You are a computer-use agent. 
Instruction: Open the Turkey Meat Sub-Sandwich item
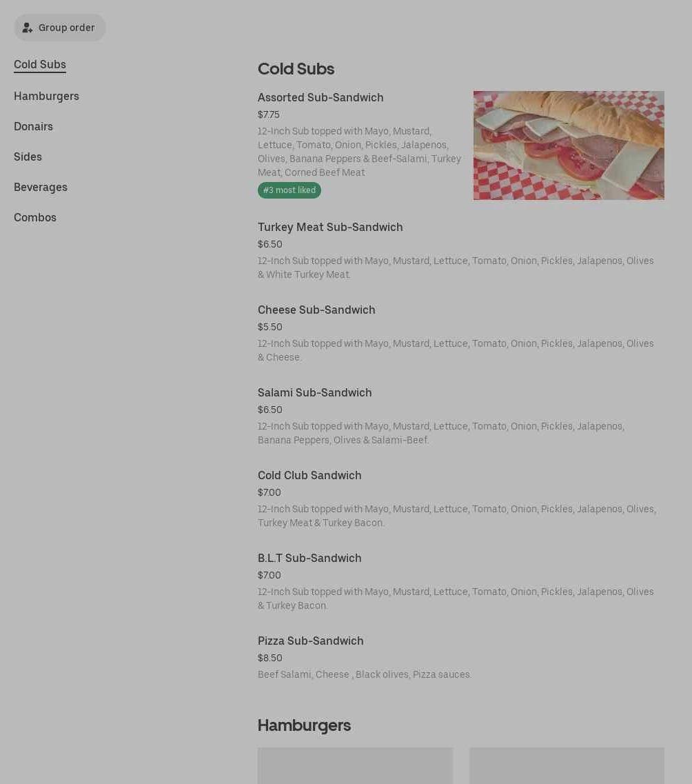click(x=330, y=228)
